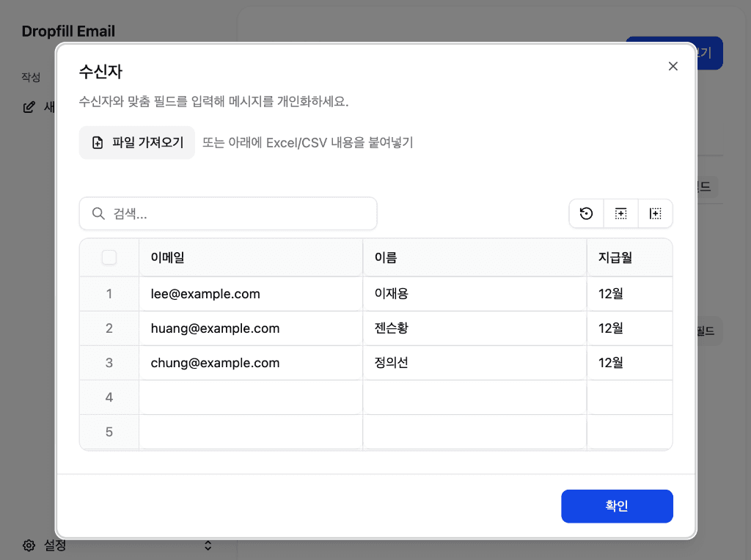Toggle the select-all checkbox in table header

[109, 257]
